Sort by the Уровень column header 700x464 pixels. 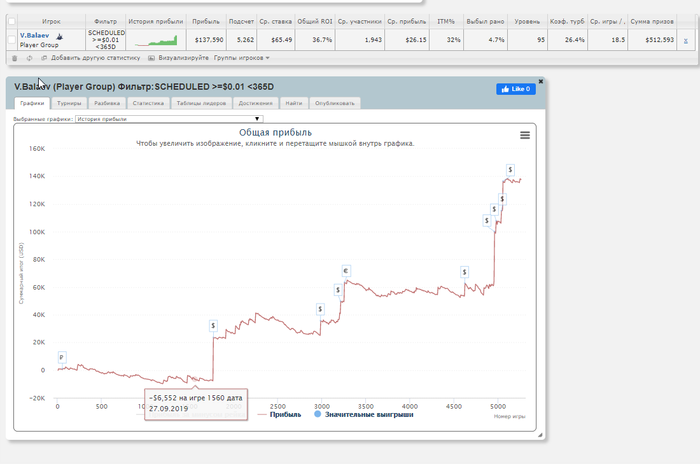pyautogui.click(x=527, y=21)
